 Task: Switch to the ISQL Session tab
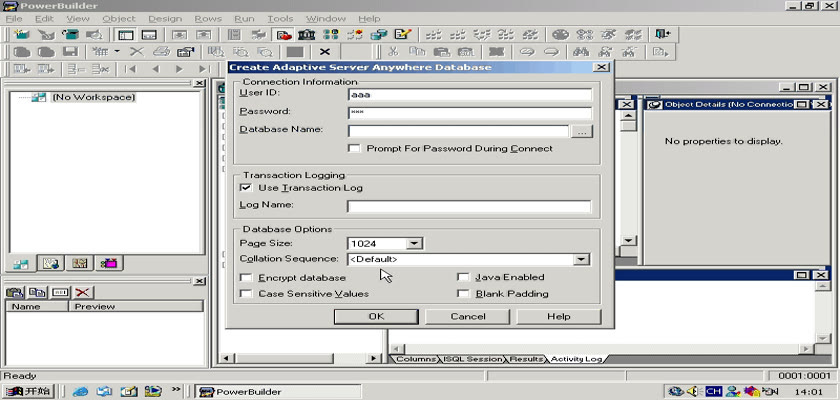[473, 359]
